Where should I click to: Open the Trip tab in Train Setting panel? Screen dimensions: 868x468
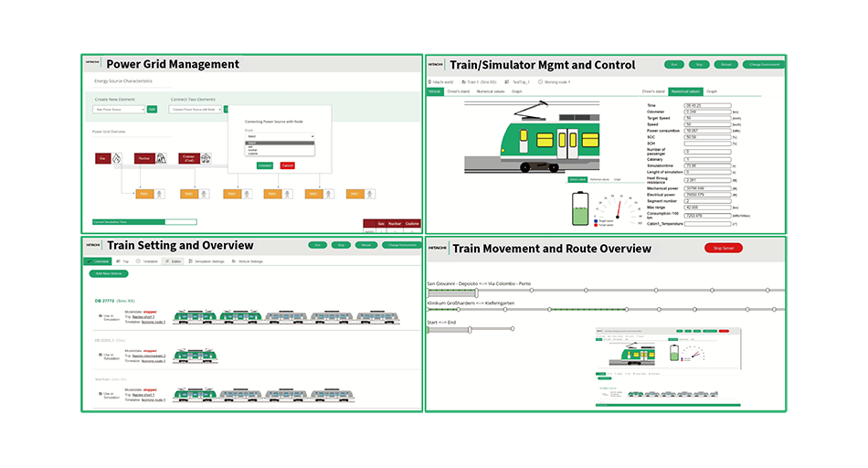tap(122, 261)
